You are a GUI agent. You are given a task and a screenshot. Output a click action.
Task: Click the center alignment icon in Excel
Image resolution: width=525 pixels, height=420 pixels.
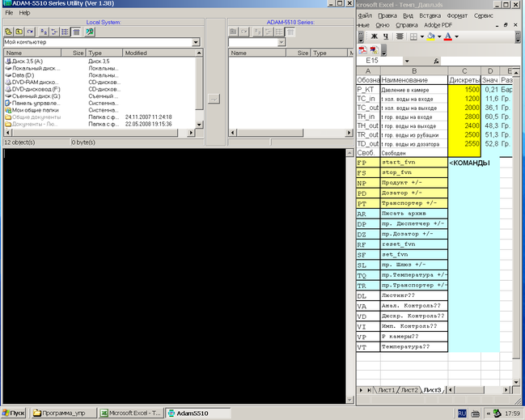tap(400, 36)
